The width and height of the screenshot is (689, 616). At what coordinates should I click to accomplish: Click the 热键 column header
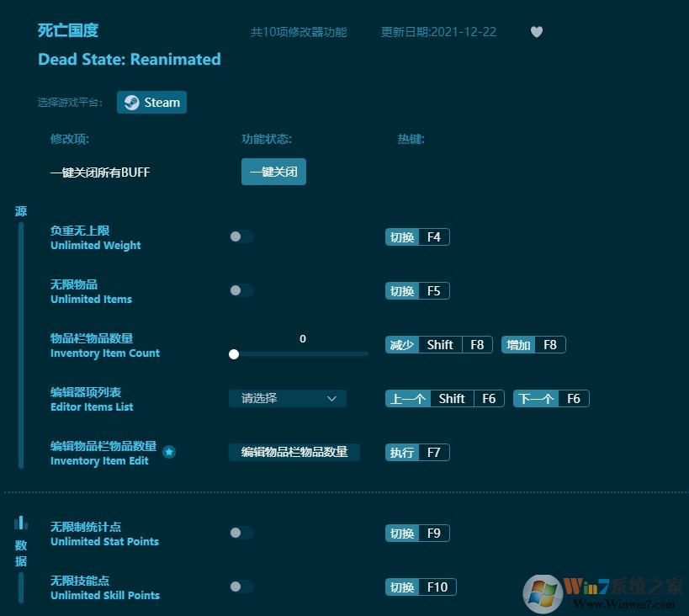(411, 139)
